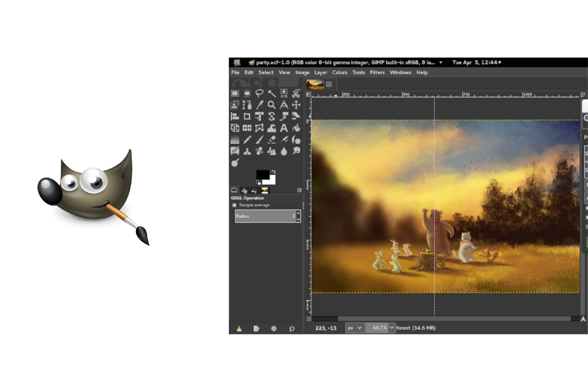This screenshot has width=588, height=392.
Task: Click the white background color swatch
Action: click(272, 181)
